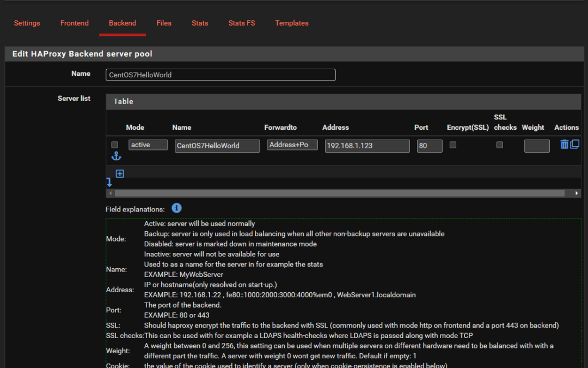Click the table scrollbar right arrow
The height and width of the screenshot is (368, 588).
pos(577,193)
